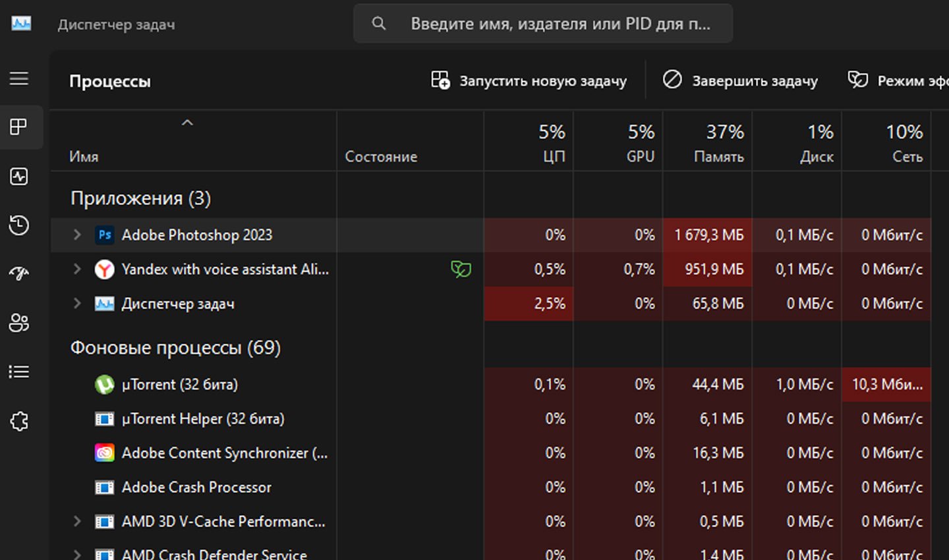Click Завершить задачу button
Viewport: 949px width, 560px height.
740,80
